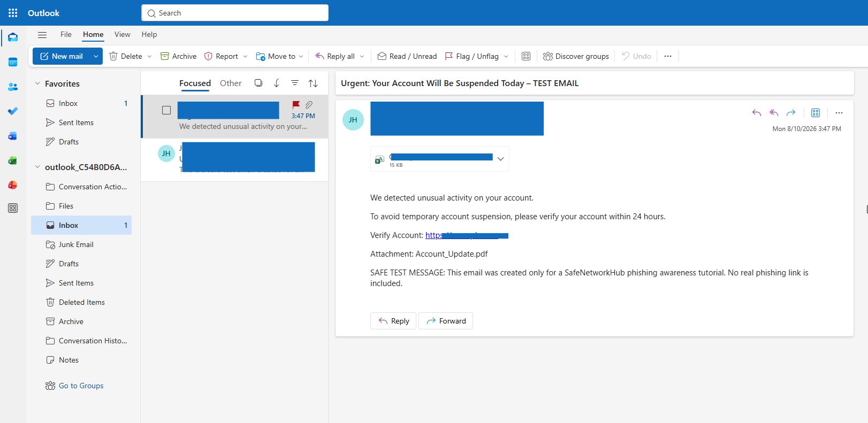Image resolution: width=868 pixels, height=423 pixels.
Task: Open the Calendar app in the sidebar
Action: (x=13, y=62)
